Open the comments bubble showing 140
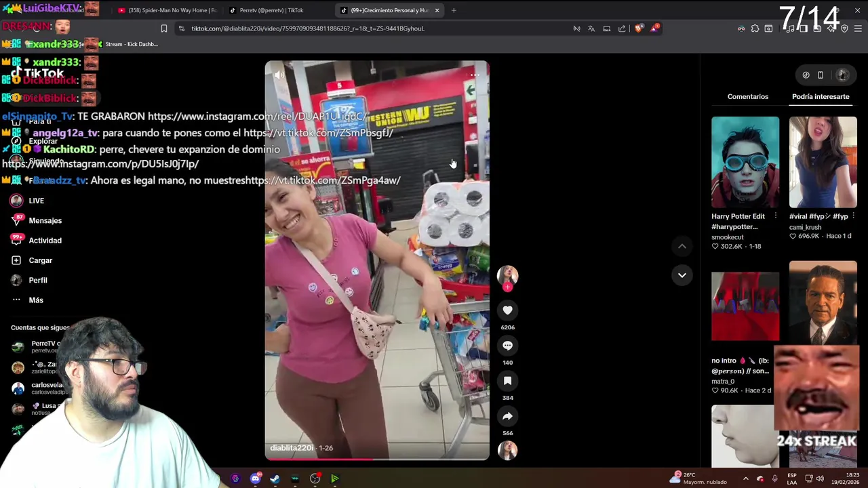The height and width of the screenshot is (488, 868). click(507, 346)
